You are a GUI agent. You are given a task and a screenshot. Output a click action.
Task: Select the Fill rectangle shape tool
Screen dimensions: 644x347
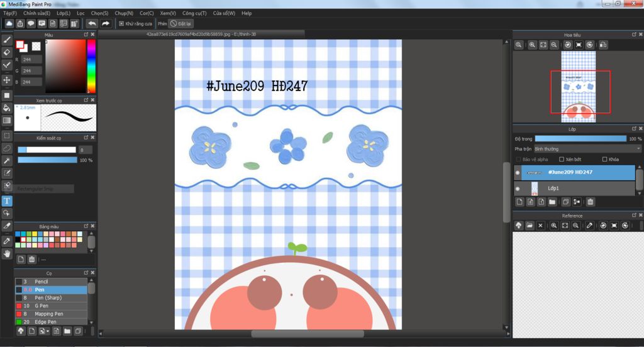(x=7, y=96)
